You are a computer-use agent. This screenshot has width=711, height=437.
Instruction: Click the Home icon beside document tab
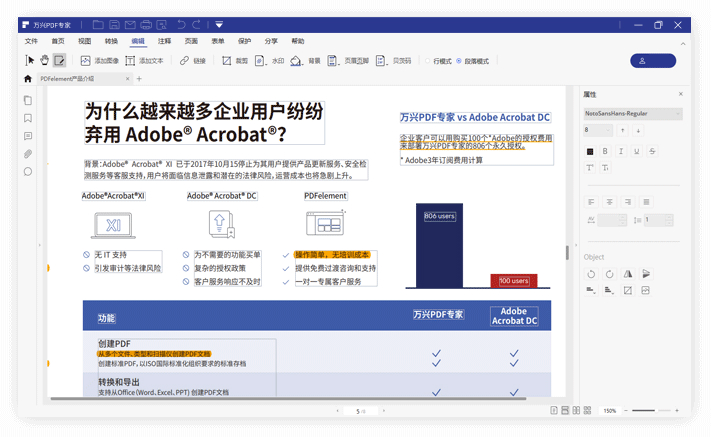coord(28,79)
